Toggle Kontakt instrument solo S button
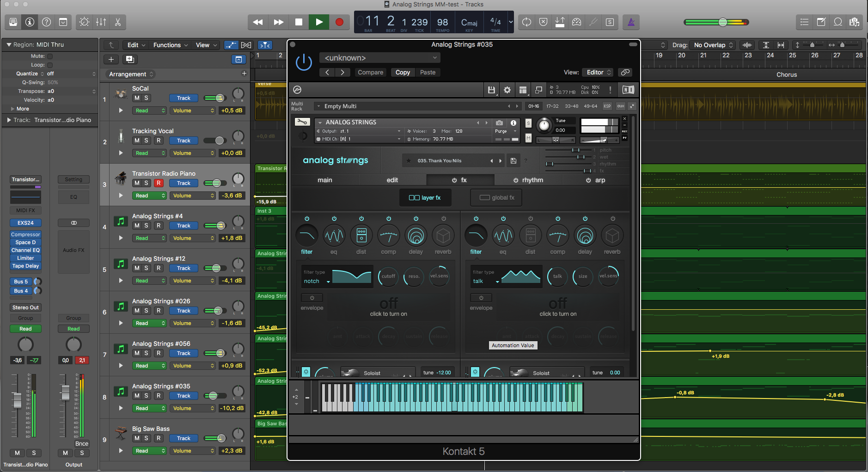This screenshot has width=868, height=472. tap(528, 123)
